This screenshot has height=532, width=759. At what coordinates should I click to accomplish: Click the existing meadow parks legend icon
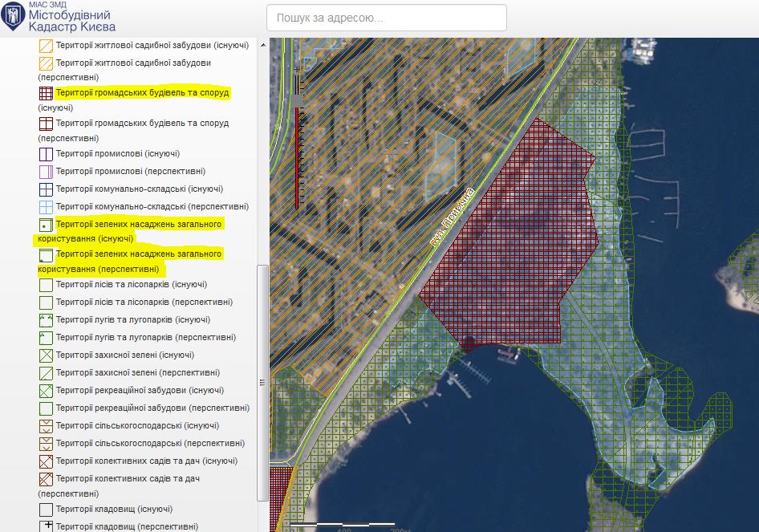click(46, 320)
